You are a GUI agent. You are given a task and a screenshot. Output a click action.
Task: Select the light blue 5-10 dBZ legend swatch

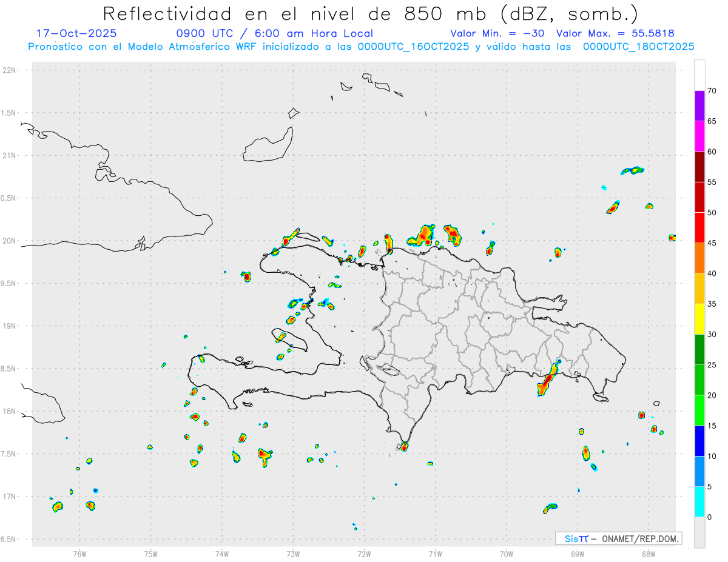pos(699,472)
